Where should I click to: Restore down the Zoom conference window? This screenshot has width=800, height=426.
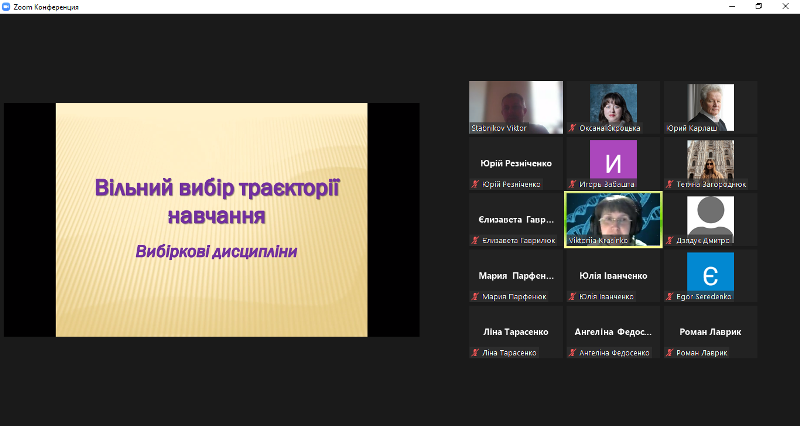click(759, 6)
